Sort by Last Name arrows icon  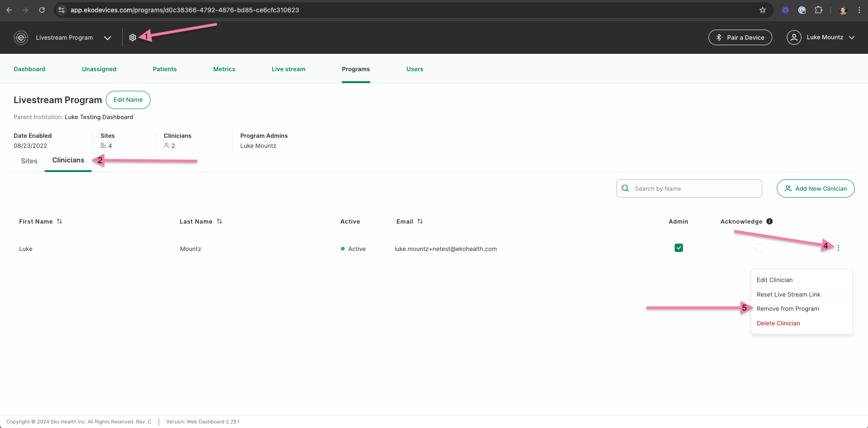click(219, 221)
